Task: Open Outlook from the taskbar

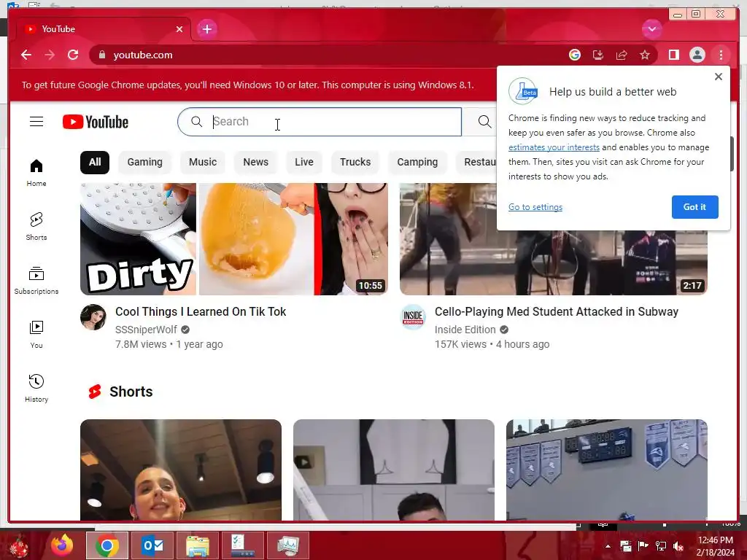Action: pos(152,545)
